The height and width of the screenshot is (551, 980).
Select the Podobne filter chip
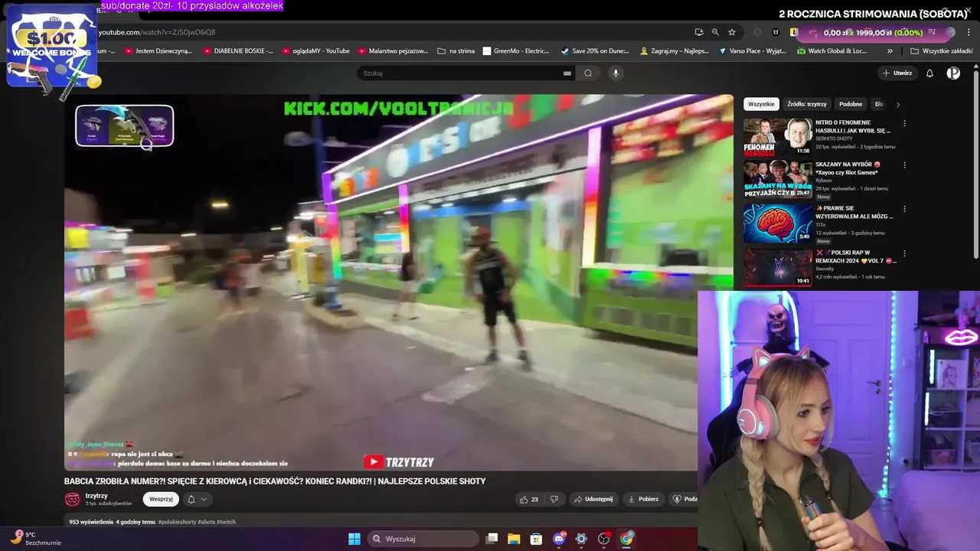tap(851, 104)
